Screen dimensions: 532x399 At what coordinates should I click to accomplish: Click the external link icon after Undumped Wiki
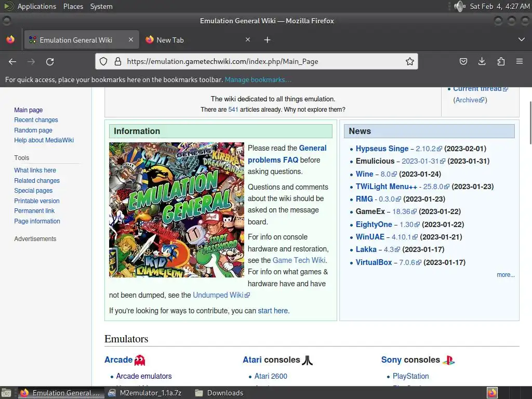(247, 295)
